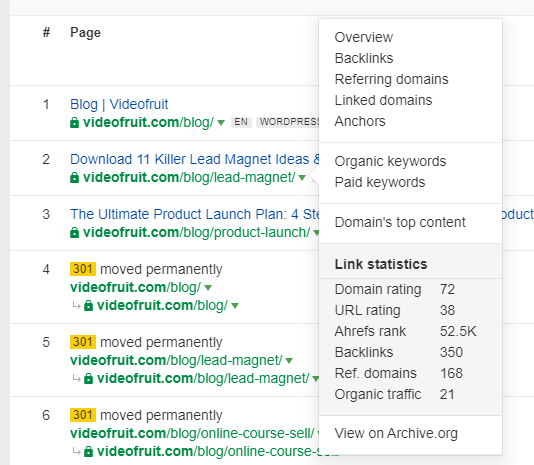Viewport: 534px width, 465px height.
Task: Open The Ultimate Product Launch Plan link
Action: [194, 214]
